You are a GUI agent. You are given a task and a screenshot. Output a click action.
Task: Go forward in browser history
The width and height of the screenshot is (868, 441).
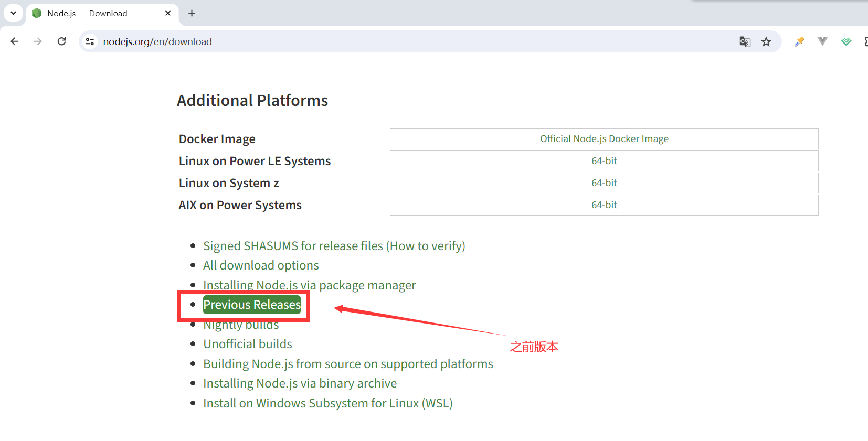click(38, 41)
